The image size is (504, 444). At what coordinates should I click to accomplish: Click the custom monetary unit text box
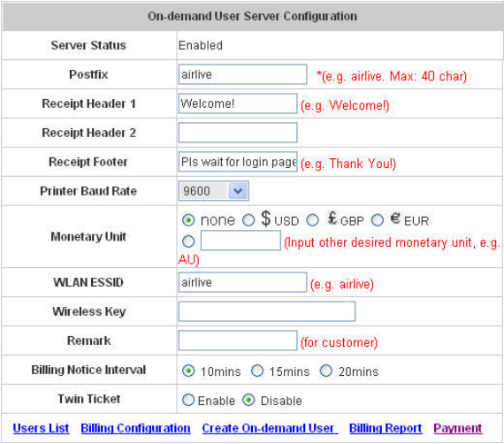(x=241, y=241)
